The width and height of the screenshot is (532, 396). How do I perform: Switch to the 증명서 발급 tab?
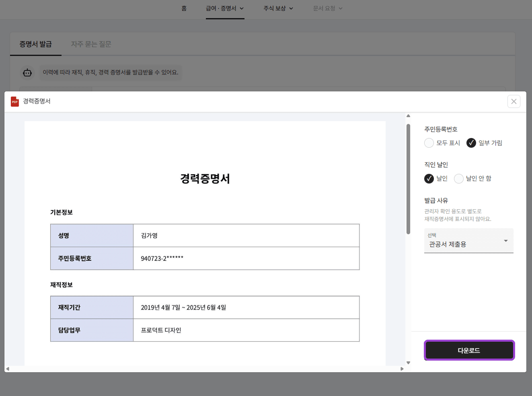(x=35, y=44)
